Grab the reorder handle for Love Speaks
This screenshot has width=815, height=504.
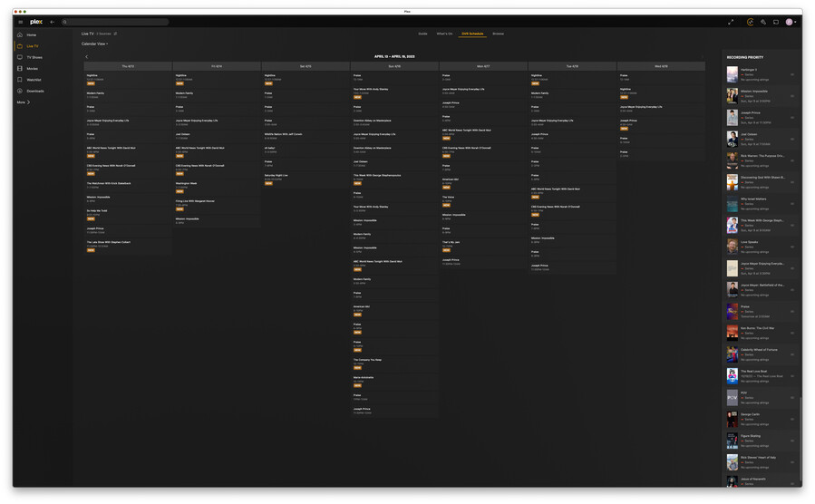click(x=792, y=247)
